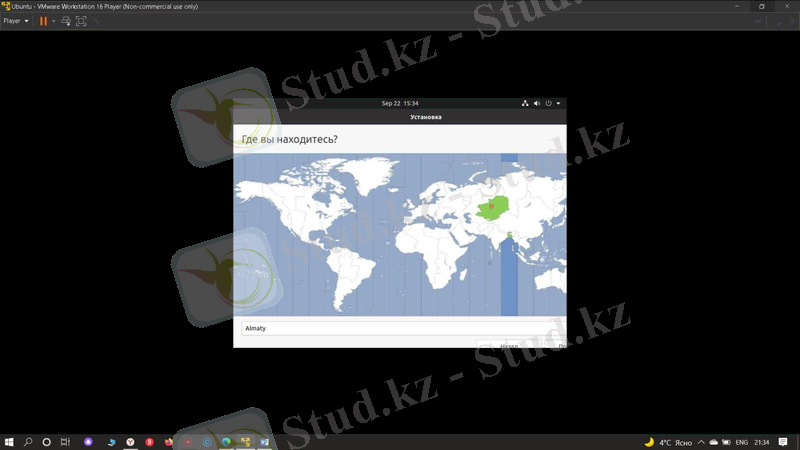Screen dimensions: 800x450
Task: Open Ubuntu power icon in top bar
Action: [548, 103]
